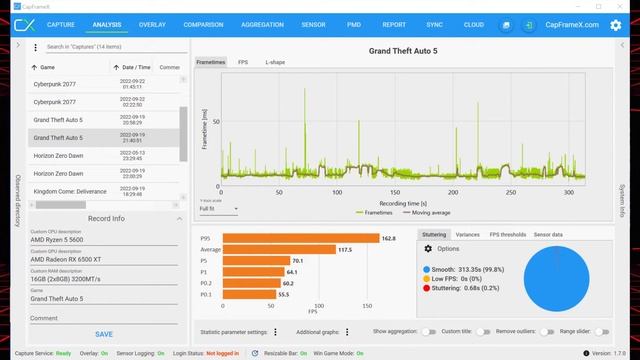The width and height of the screenshot is (640, 360).
Task: Toggle Custom title switch
Action: pyautogui.click(x=483, y=332)
